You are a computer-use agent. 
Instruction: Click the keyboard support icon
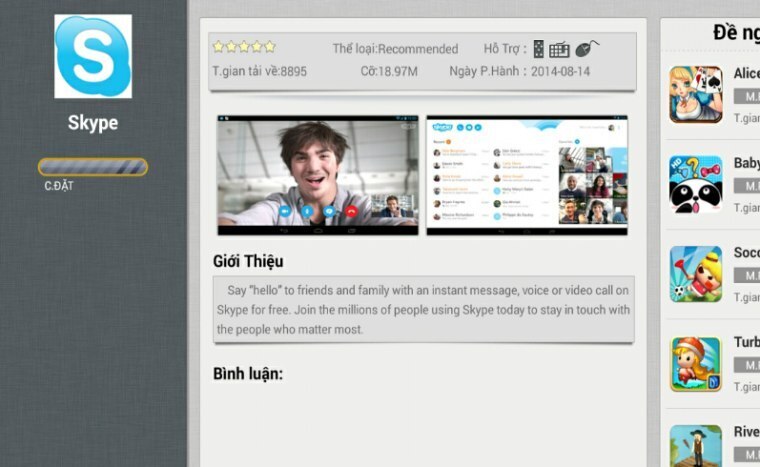(559, 49)
